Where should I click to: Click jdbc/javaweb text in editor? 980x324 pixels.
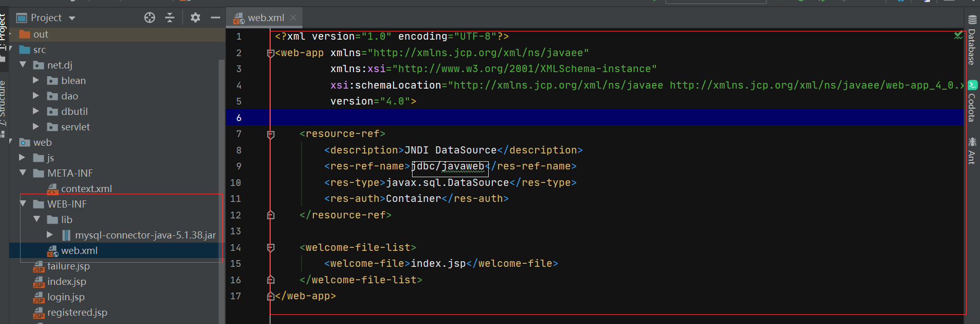coord(448,166)
